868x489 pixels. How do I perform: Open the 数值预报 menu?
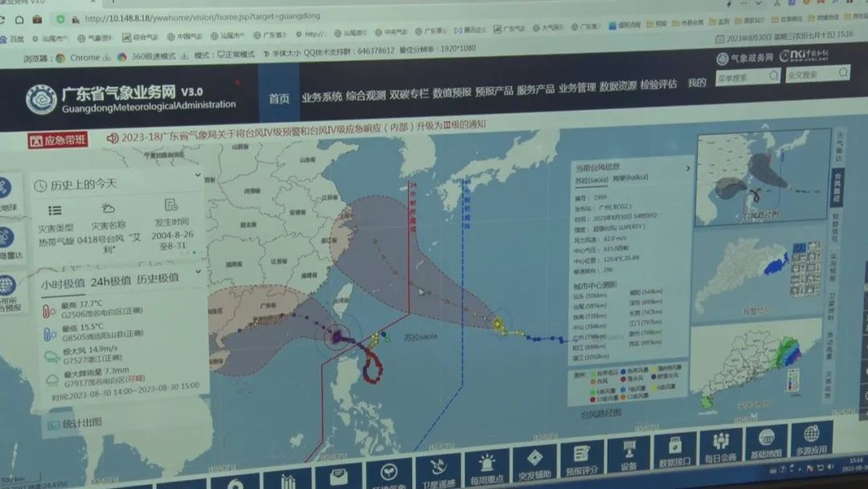452,92
